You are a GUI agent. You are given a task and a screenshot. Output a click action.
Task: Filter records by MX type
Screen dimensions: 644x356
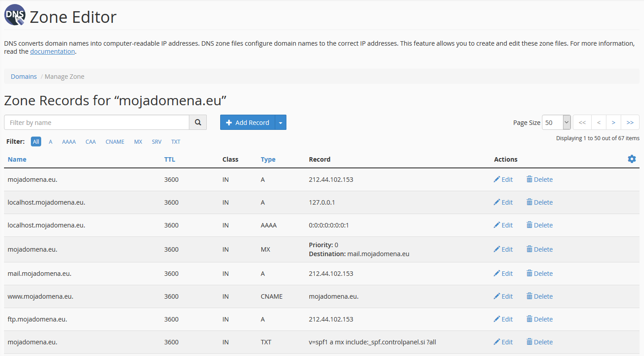(x=138, y=142)
